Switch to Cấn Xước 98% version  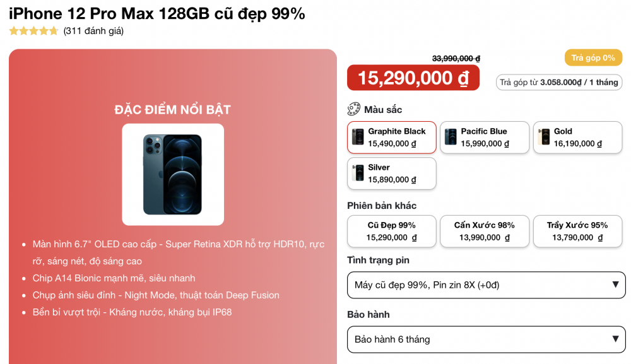tap(485, 232)
